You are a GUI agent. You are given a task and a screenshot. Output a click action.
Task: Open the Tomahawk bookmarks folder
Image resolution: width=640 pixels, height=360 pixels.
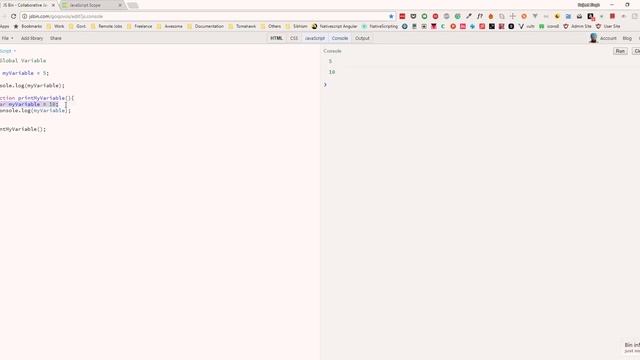coord(242,26)
